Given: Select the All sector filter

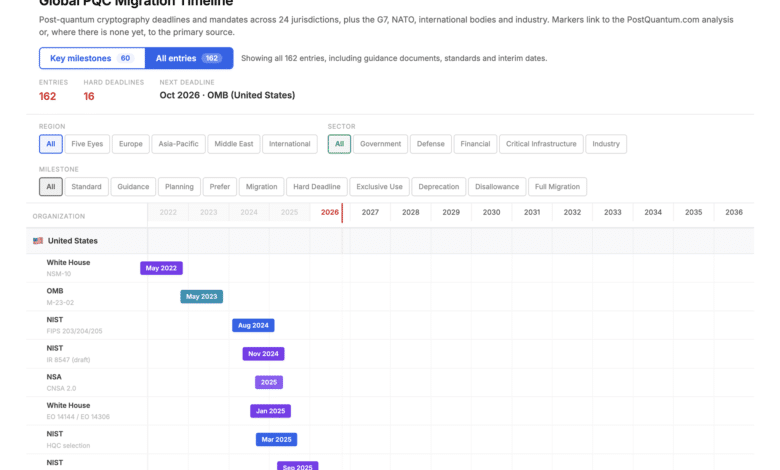Looking at the screenshot, I should (339, 144).
